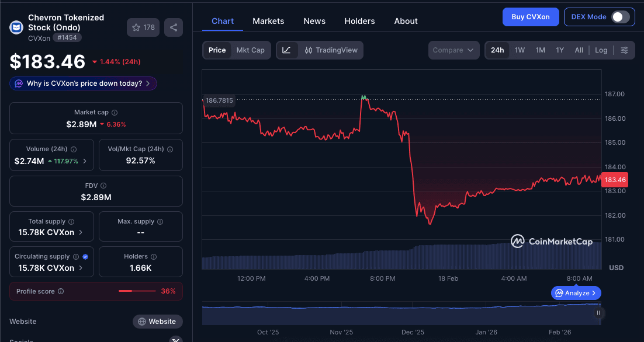Click the Market cap info icon

(x=115, y=113)
